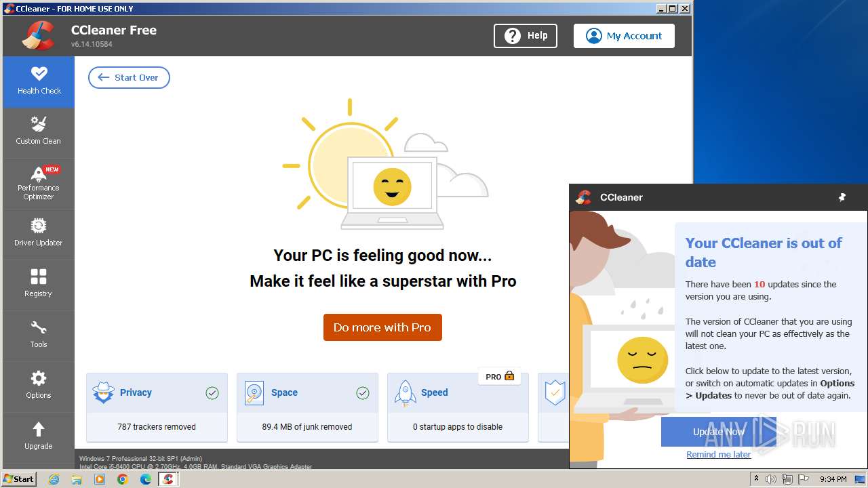
Task: Click CCleaner taskbar button
Action: pos(168,479)
